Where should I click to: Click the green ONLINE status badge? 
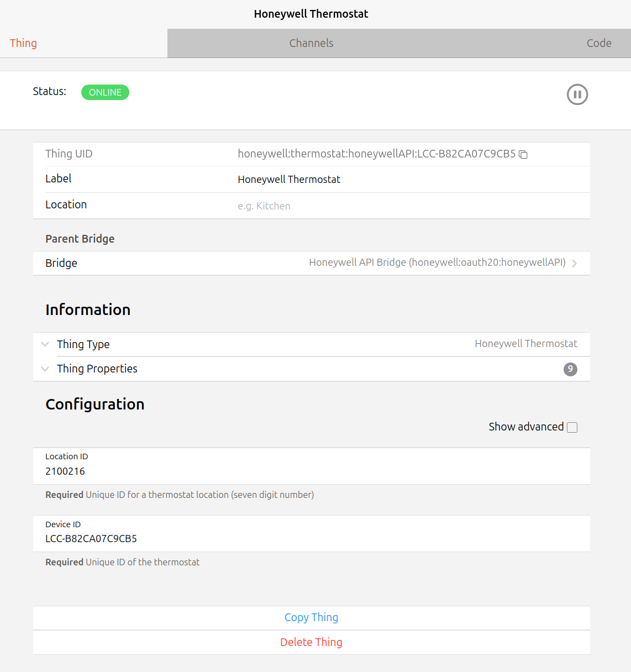click(105, 92)
